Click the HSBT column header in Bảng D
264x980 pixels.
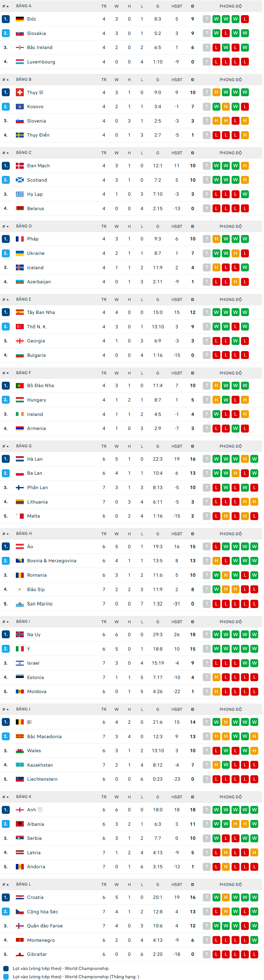point(176,226)
